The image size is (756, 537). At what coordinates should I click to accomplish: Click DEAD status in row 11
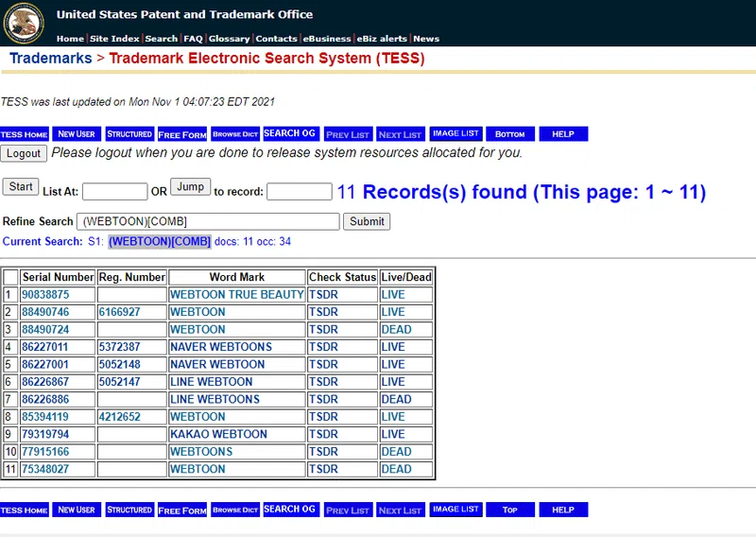point(396,469)
